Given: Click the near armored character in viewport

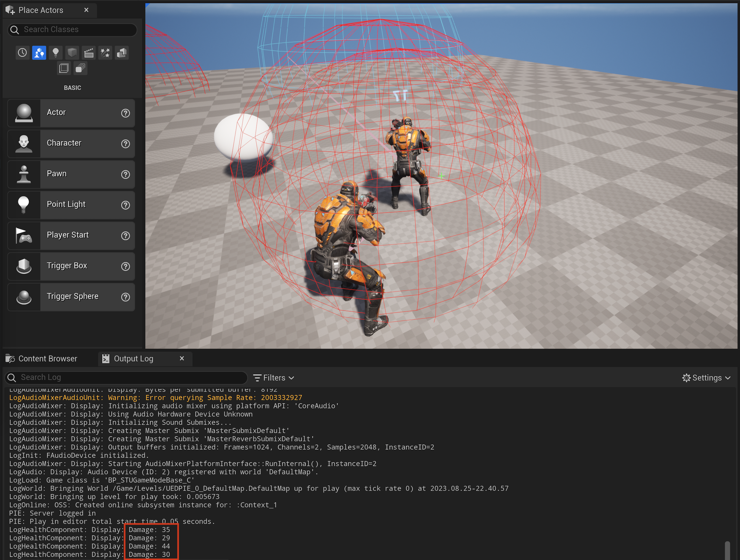Looking at the screenshot, I should (x=349, y=257).
